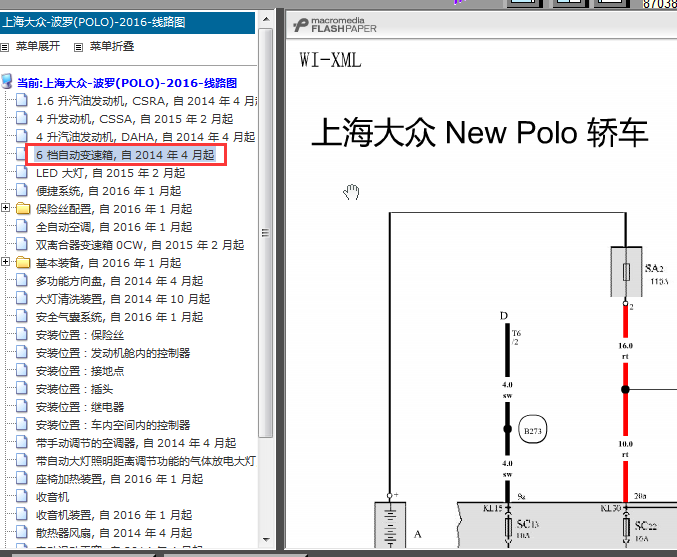Click page icon beside 全自动空调

pos(22,226)
